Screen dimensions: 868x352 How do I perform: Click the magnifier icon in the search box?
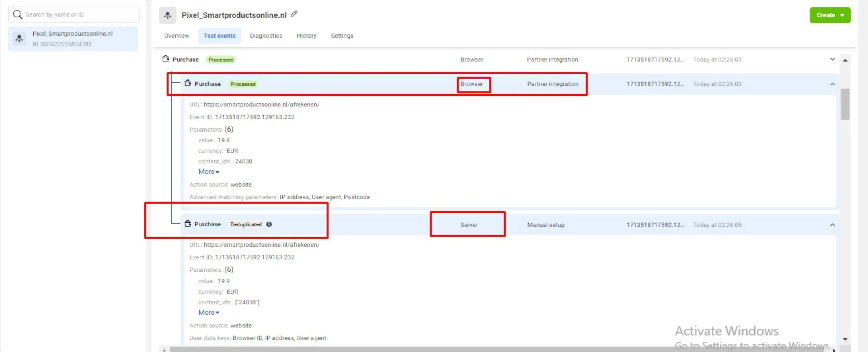[18, 14]
